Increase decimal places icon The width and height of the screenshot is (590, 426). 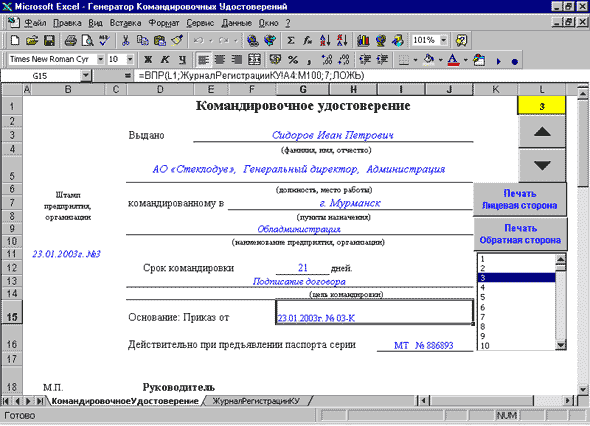327,59
